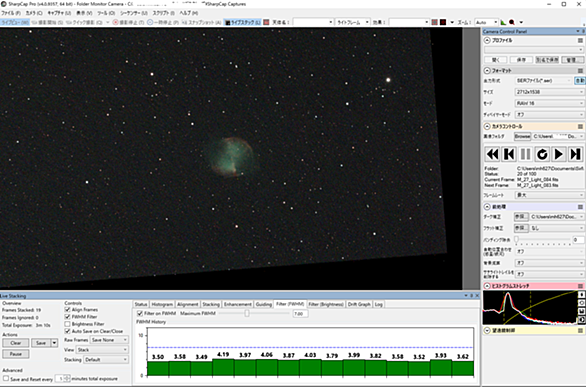This screenshot has height=387, width=586.
Task: Click the grip icon on プロファイル header
Action: (580, 40)
